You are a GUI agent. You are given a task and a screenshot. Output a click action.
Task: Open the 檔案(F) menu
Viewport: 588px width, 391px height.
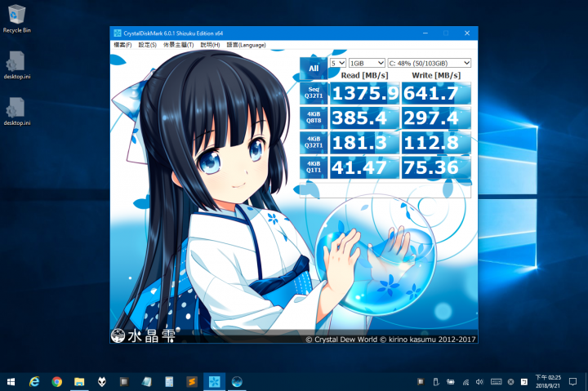[x=122, y=45]
